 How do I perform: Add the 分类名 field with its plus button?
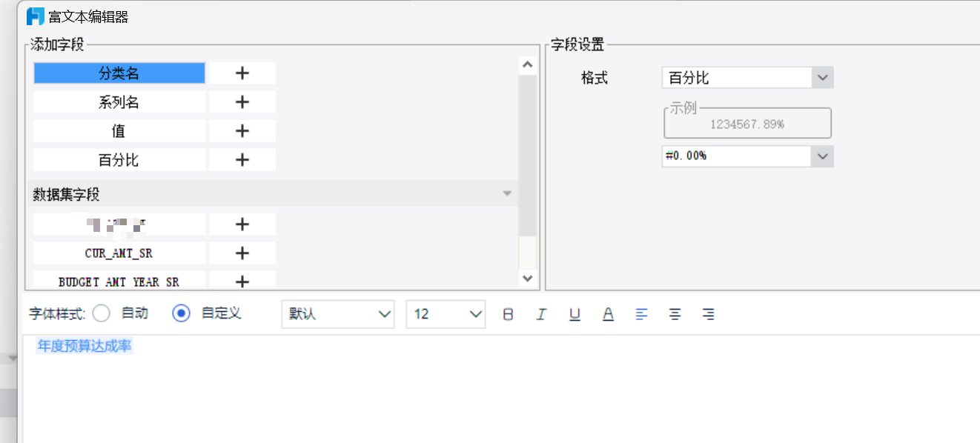pos(242,73)
